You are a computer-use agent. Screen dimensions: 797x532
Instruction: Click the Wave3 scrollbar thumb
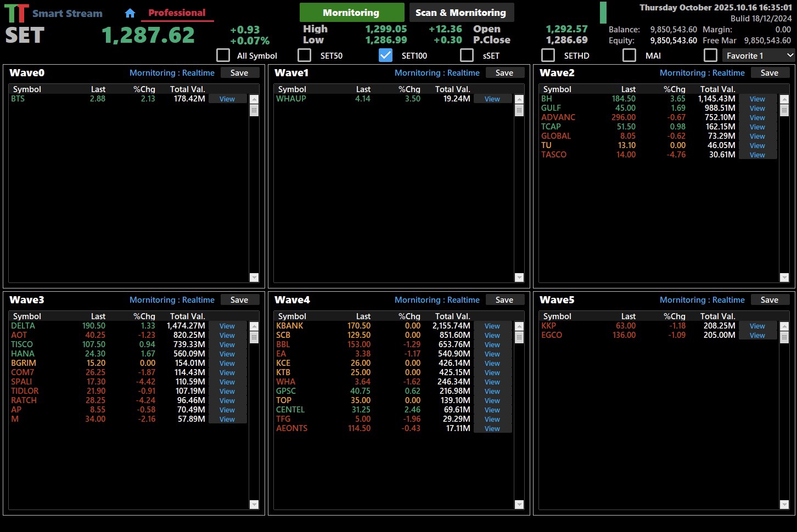tap(254, 337)
